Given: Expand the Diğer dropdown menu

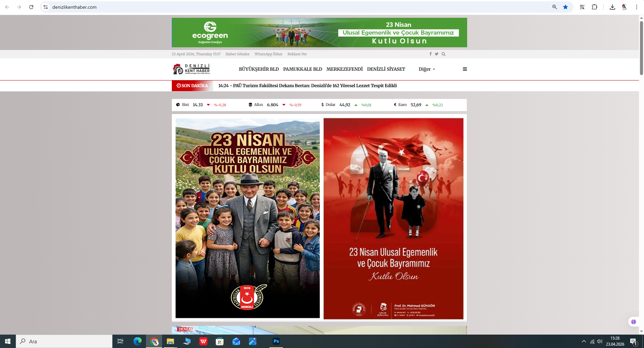Looking at the screenshot, I should point(427,69).
